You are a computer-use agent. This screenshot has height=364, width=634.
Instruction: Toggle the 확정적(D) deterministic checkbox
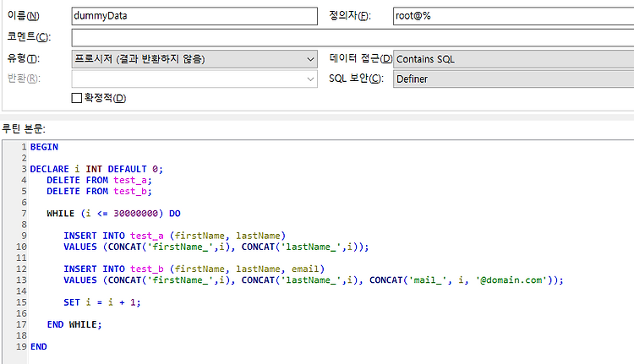point(76,98)
